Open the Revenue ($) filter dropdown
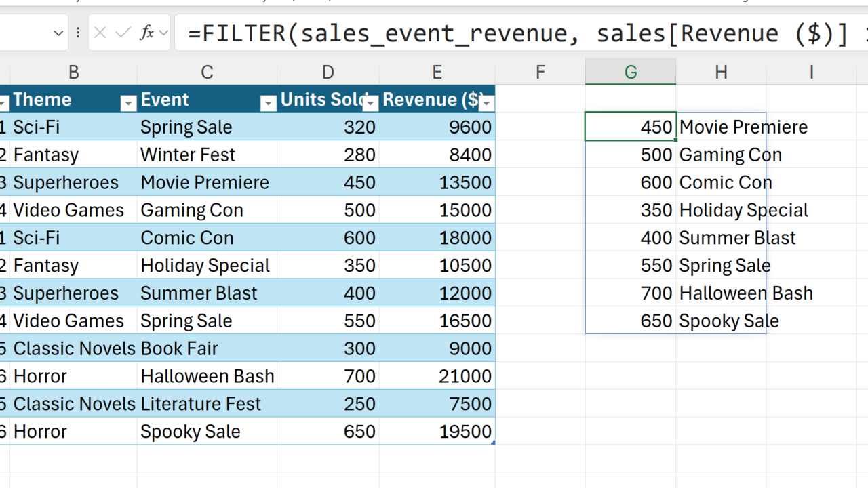Screen dimensions: 868x488 pyautogui.click(x=486, y=103)
